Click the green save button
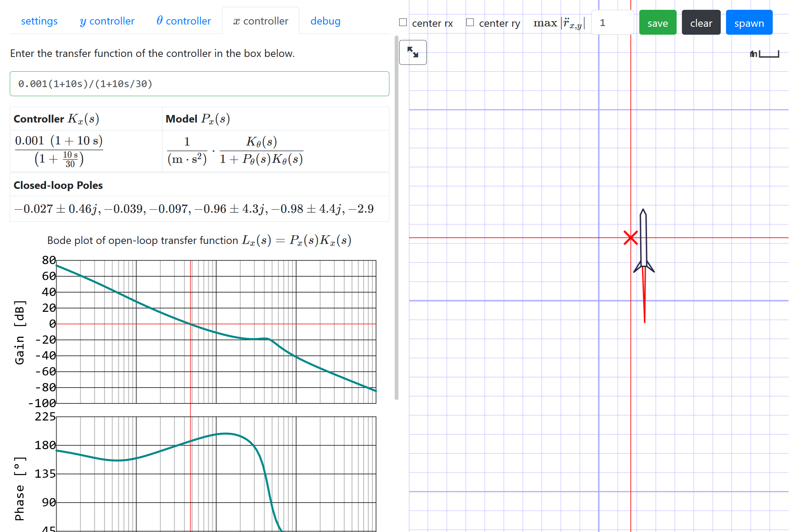Screen dimensions: 798x532 tap(658, 23)
